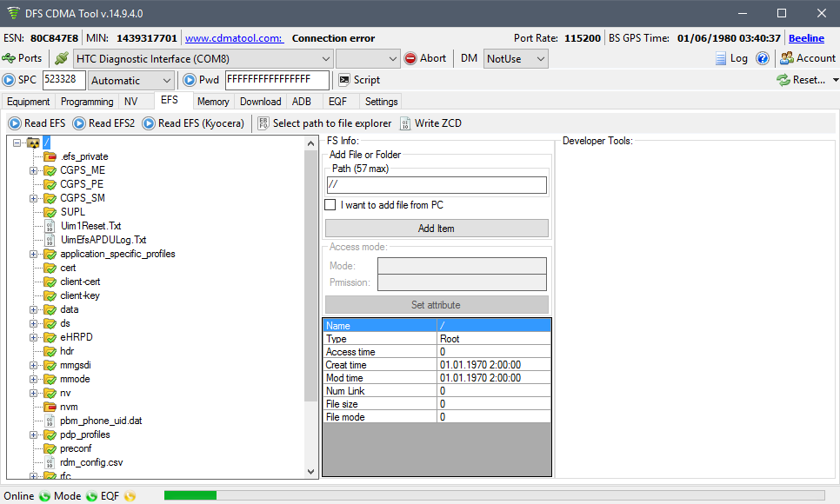
Task: Open the DM NotUse dropdown
Action: (x=516, y=59)
